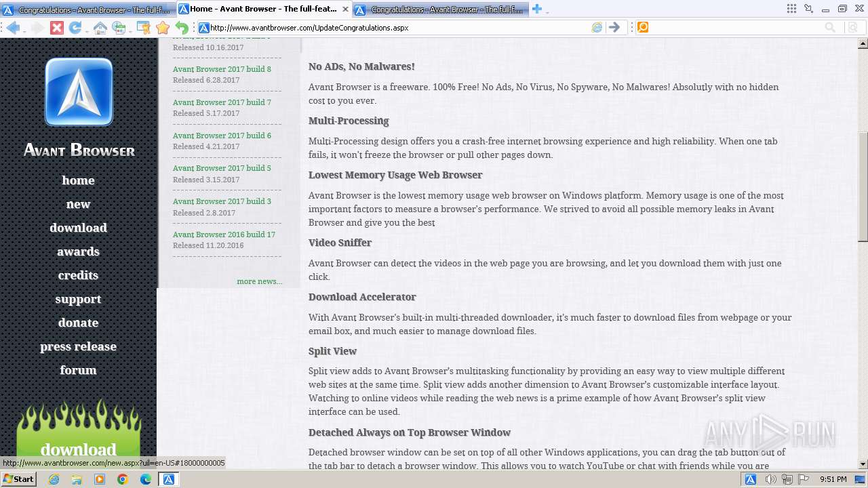Open the Start menu
This screenshot has height=488, width=868.
point(18,479)
